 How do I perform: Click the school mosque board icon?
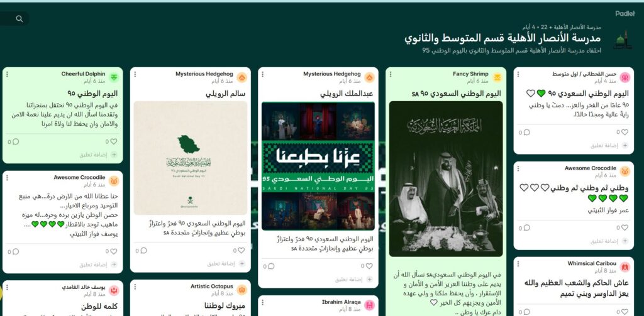coord(622,41)
